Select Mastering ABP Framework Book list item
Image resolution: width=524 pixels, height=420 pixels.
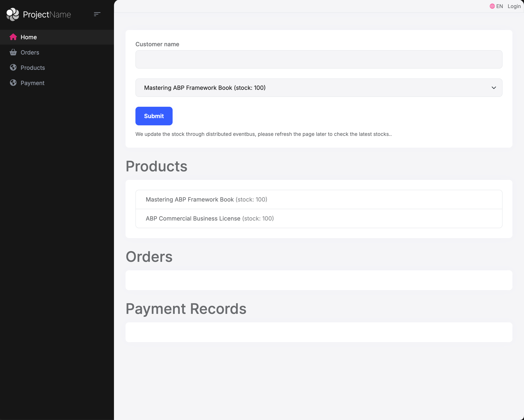[x=318, y=199]
